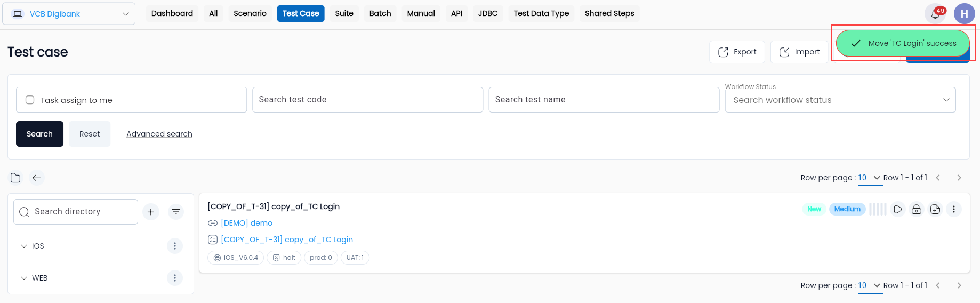
Task: Open the directory filter icon
Action: point(176,212)
